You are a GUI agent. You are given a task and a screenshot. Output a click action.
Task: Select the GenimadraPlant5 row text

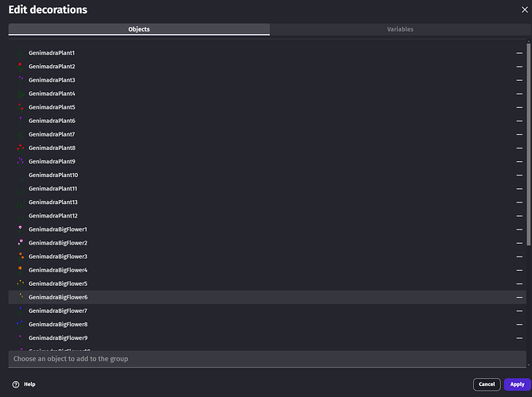[x=52, y=107]
